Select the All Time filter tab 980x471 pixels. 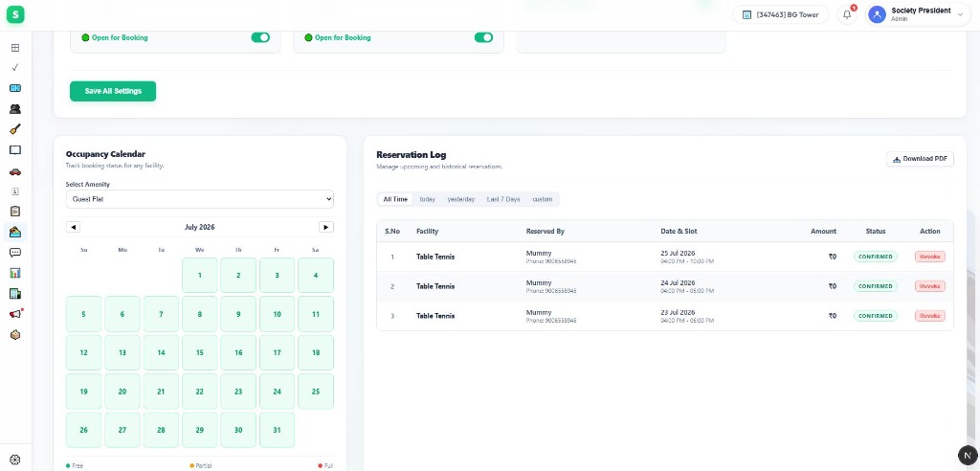pos(395,199)
